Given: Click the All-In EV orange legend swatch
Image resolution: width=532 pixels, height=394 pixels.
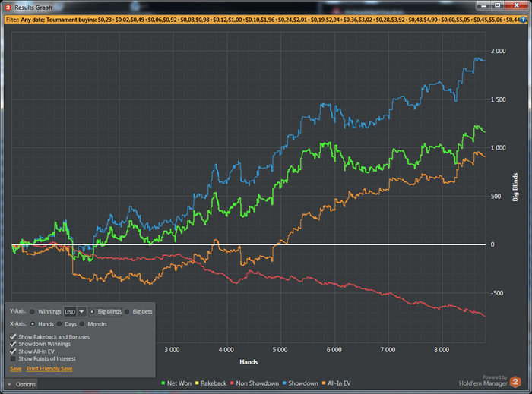Looking at the screenshot, I should click(x=323, y=383).
